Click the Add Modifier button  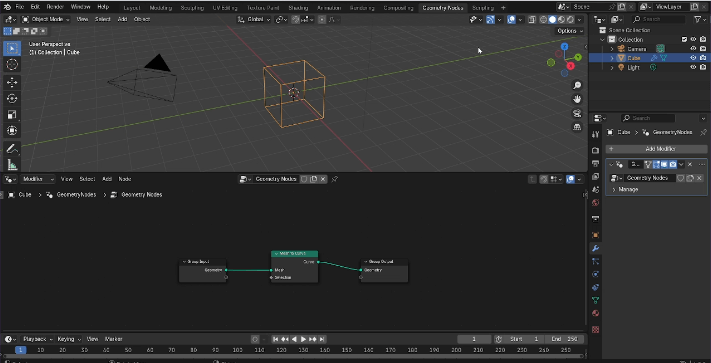click(x=656, y=149)
